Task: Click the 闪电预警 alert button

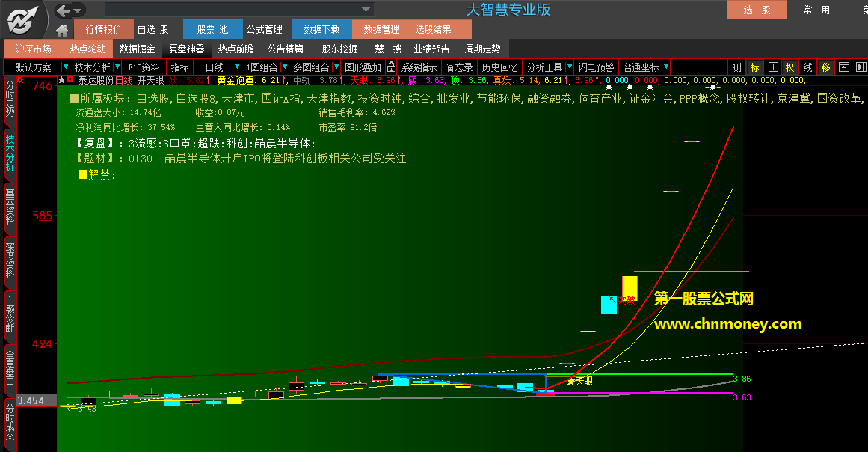Action: (596, 67)
